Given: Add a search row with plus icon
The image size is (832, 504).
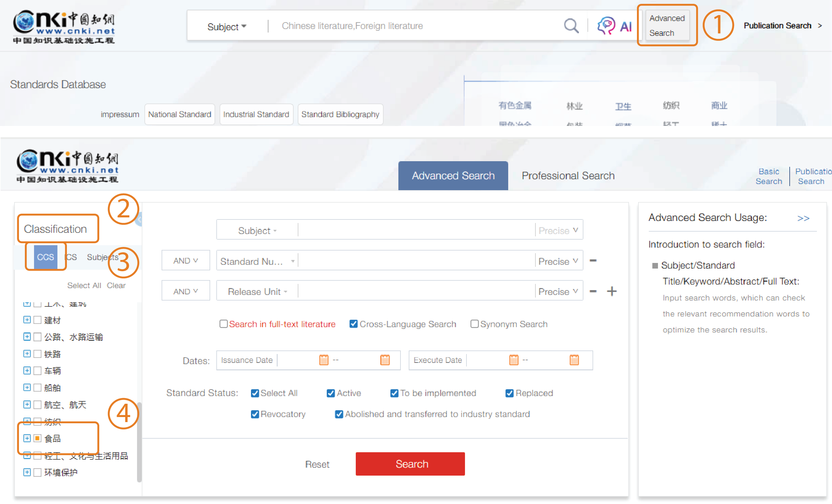Looking at the screenshot, I should pos(611,291).
